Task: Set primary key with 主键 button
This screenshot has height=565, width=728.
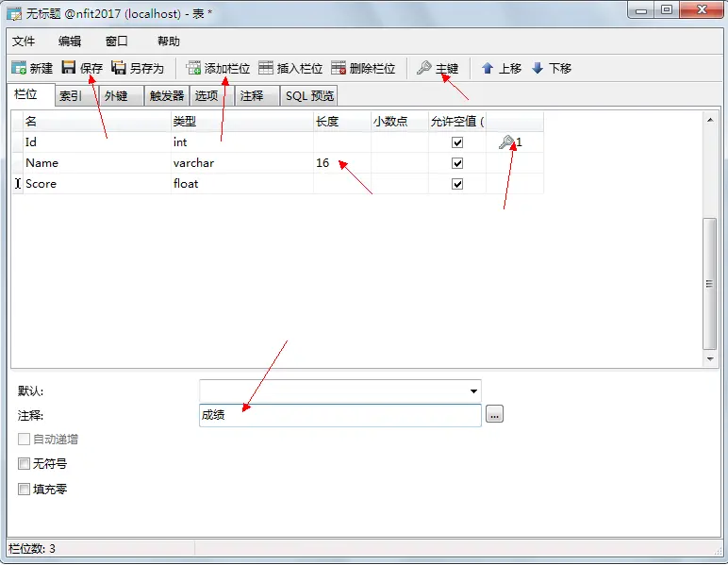Action: [438, 68]
